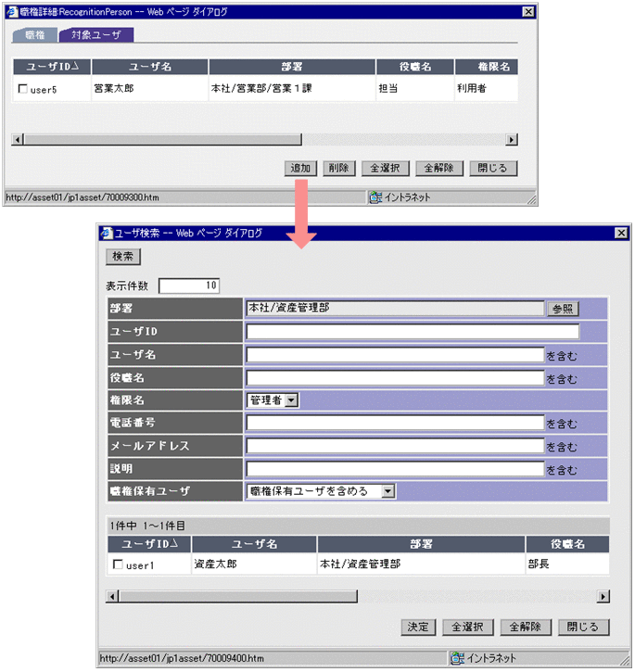Click right scroll arrow in search dialog
The height and width of the screenshot is (672, 635).
click(603, 596)
